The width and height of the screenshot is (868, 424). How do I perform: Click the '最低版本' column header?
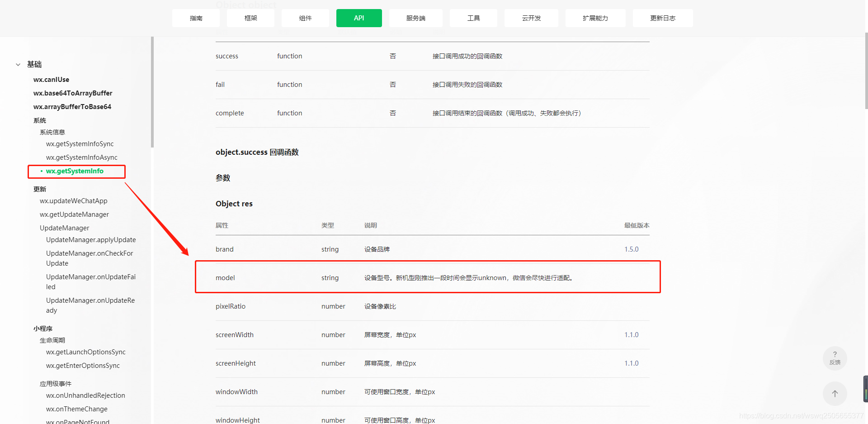click(637, 225)
